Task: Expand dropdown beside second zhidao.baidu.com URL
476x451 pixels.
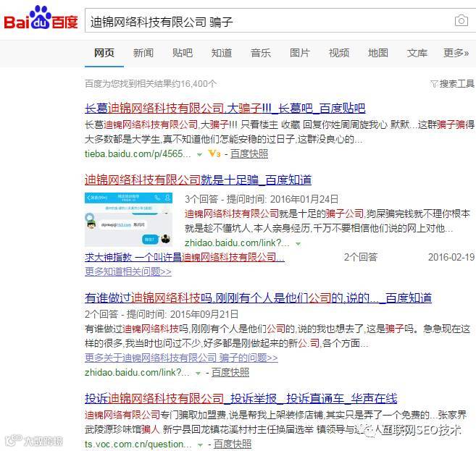Action: 199,373
